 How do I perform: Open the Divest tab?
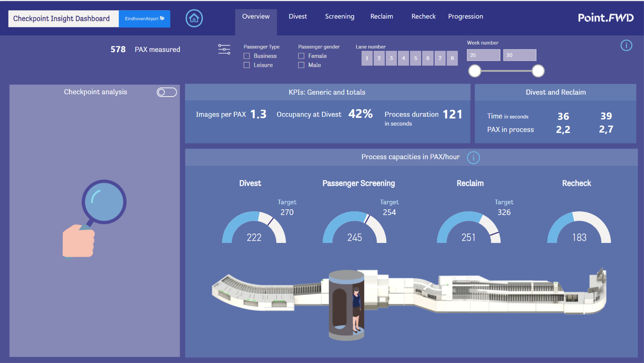298,16
